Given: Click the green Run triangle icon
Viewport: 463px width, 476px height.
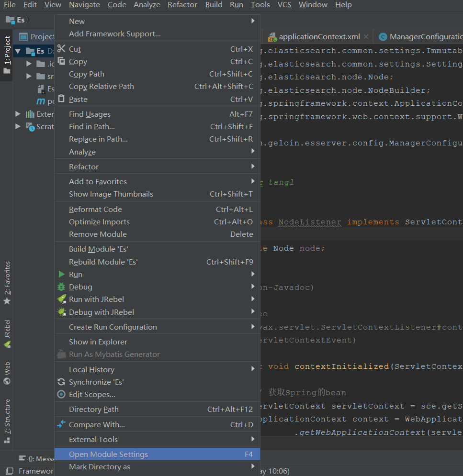Looking at the screenshot, I should (x=61, y=274).
